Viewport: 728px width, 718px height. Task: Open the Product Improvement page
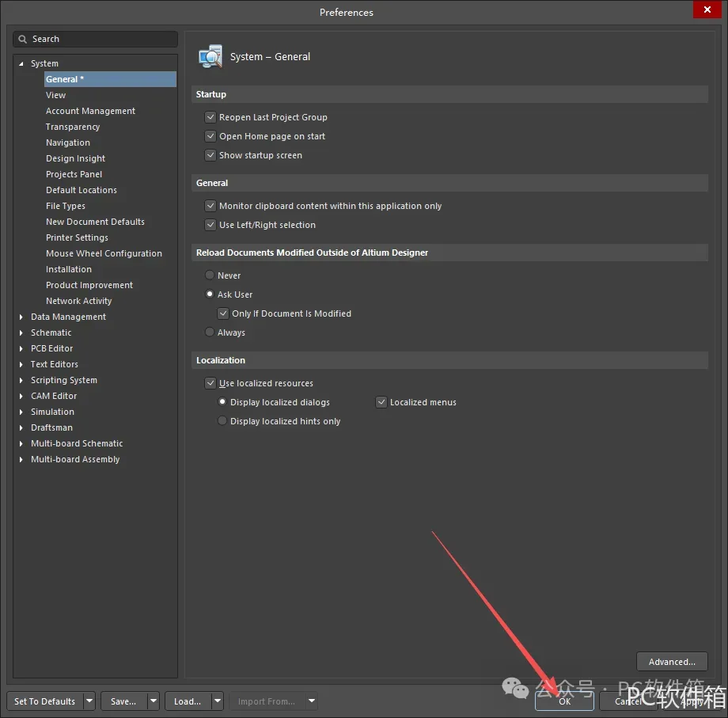pyautogui.click(x=89, y=285)
